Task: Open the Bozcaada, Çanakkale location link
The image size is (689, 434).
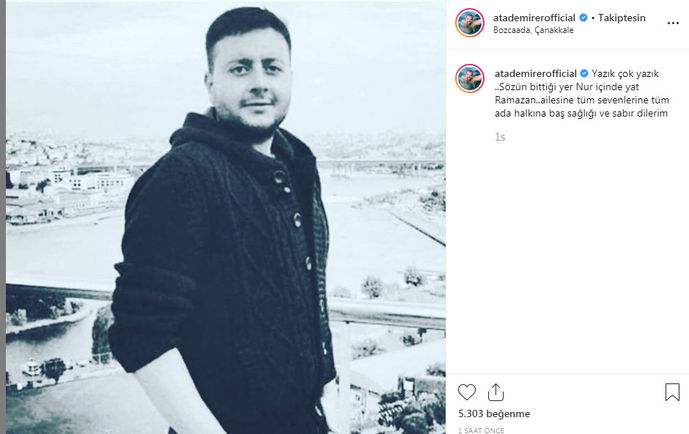Action: 533,30
